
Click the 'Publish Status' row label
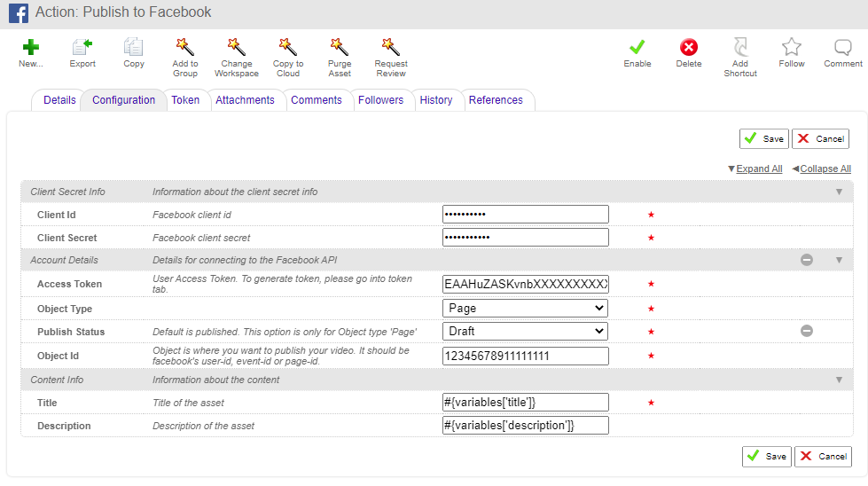[x=71, y=332]
